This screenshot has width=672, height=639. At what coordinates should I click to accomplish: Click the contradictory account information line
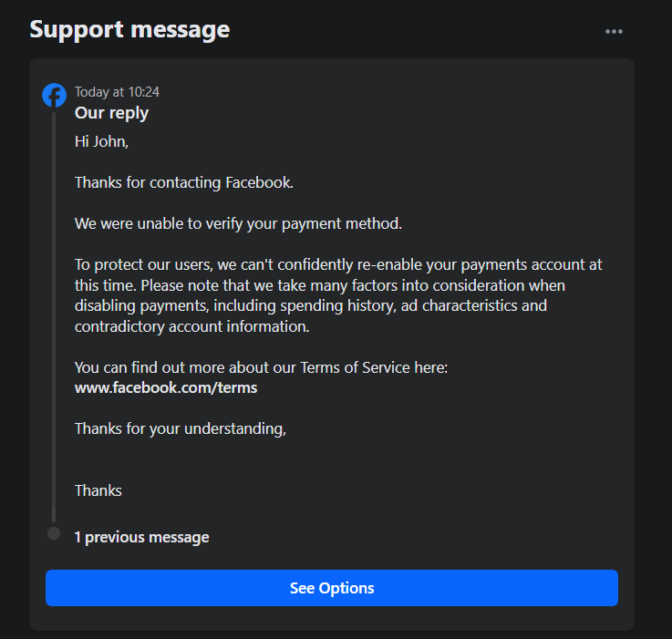tap(192, 325)
